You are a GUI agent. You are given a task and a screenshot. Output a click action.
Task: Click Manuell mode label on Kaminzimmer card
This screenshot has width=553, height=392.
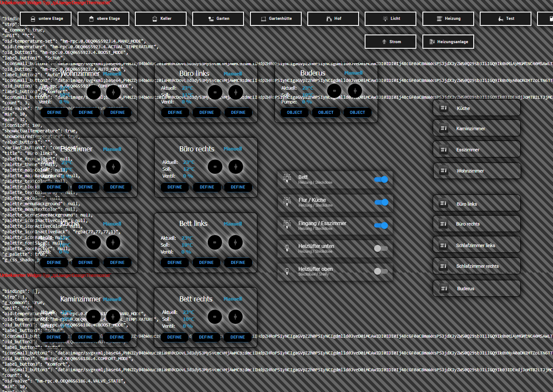click(x=112, y=299)
